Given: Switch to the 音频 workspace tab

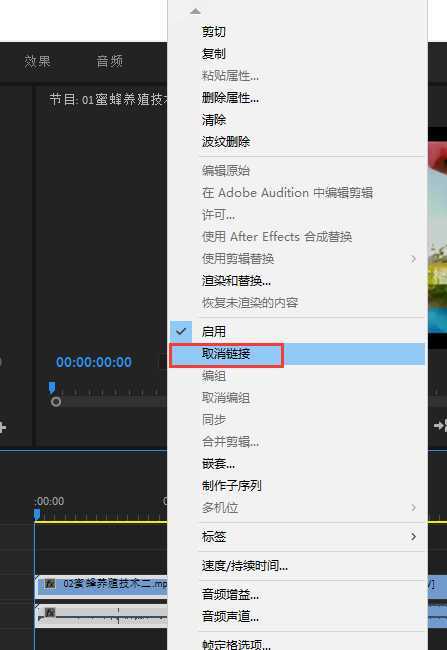Looking at the screenshot, I should click(x=109, y=61).
